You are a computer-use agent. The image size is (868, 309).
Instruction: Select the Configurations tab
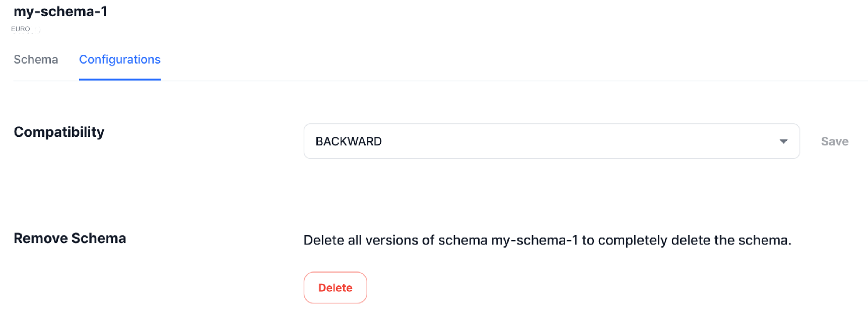point(119,59)
